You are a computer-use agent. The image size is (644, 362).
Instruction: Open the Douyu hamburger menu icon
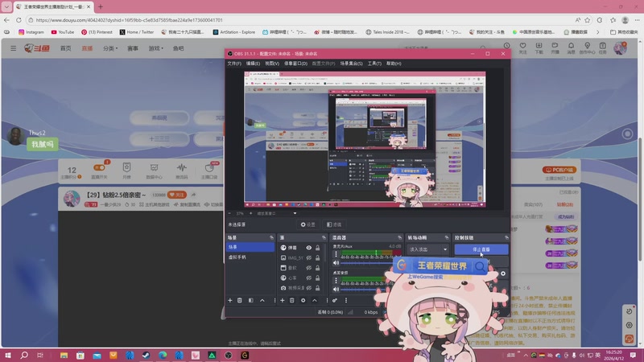pos(14,48)
